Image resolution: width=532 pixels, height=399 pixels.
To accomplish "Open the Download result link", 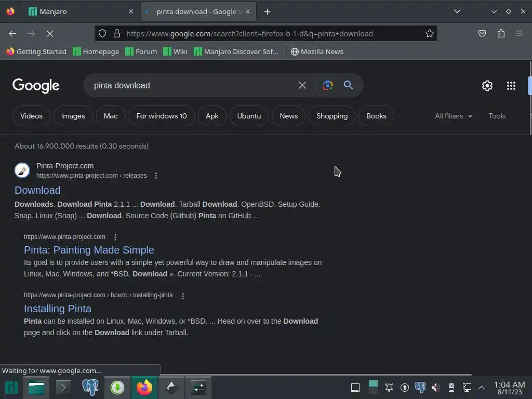I will pos(37,190).
